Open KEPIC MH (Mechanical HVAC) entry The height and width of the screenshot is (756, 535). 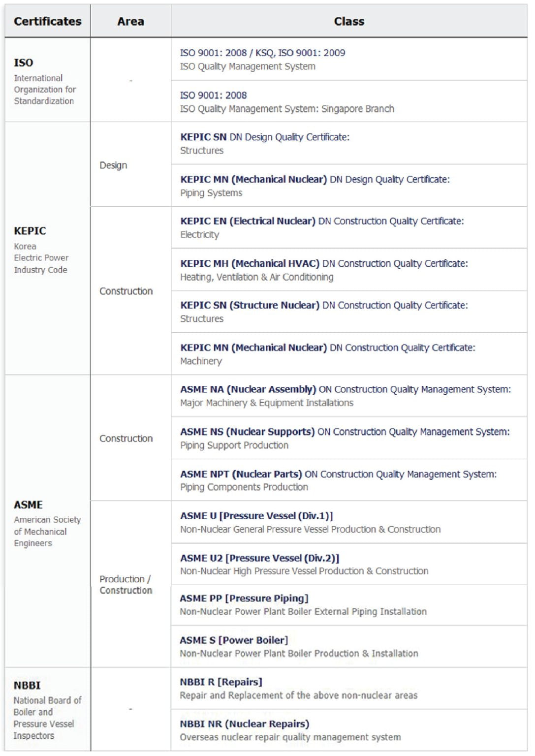coord(323,264)
